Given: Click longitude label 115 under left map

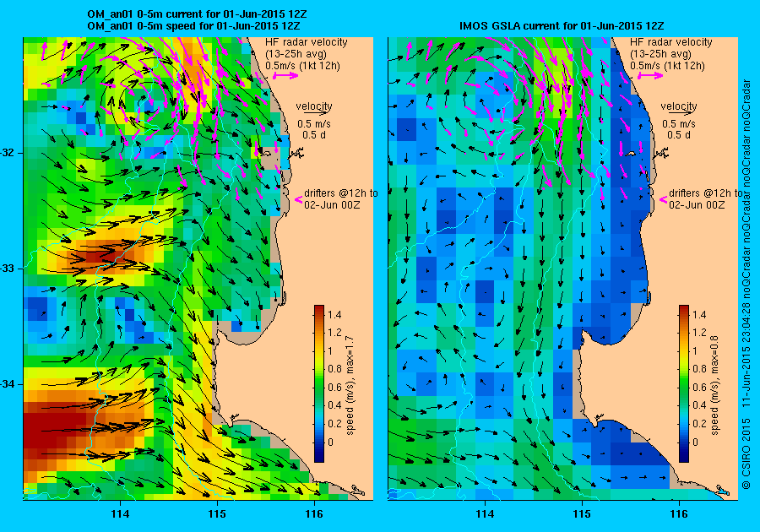Looking at the screenshot, I should pyautogui.click(x=217, y=514).
